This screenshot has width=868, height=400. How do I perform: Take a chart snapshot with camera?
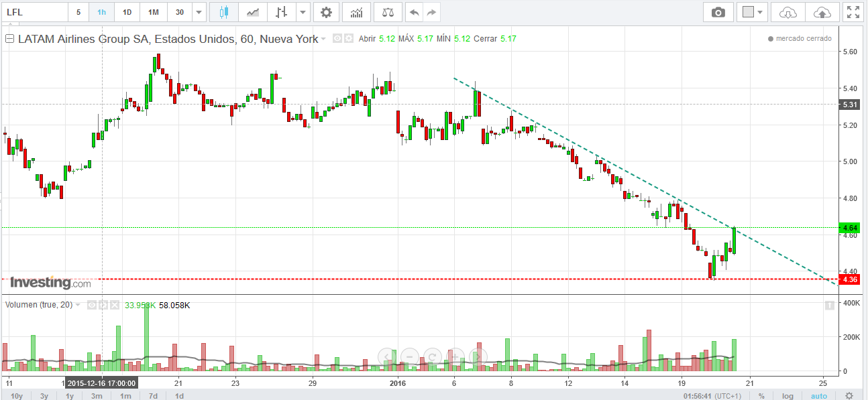click(x=718, y=12)
